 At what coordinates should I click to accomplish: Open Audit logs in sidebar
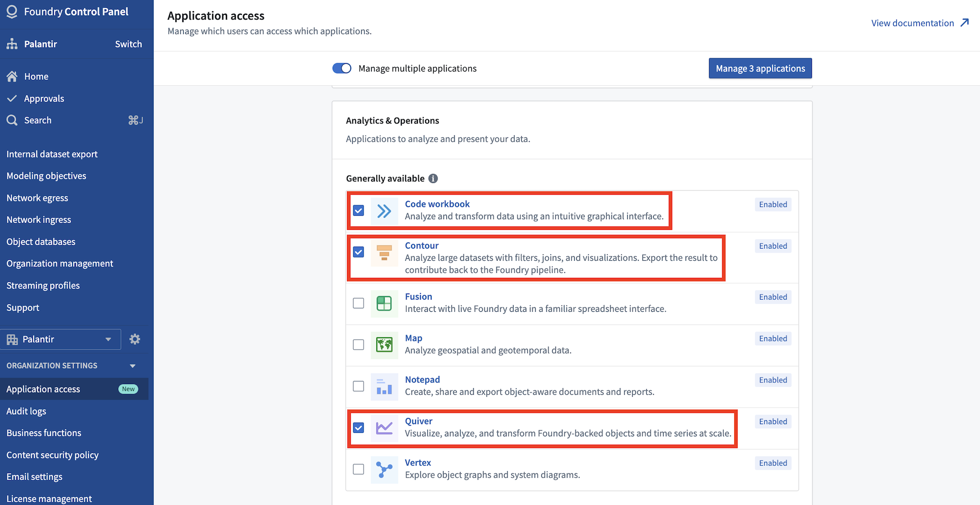(26, 411)
